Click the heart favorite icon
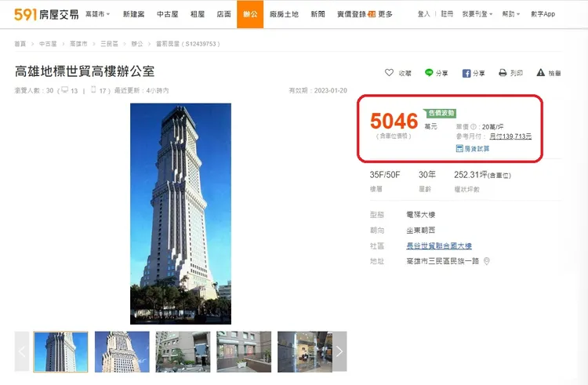The image size is (588, 385). click(x=389, y=73)
